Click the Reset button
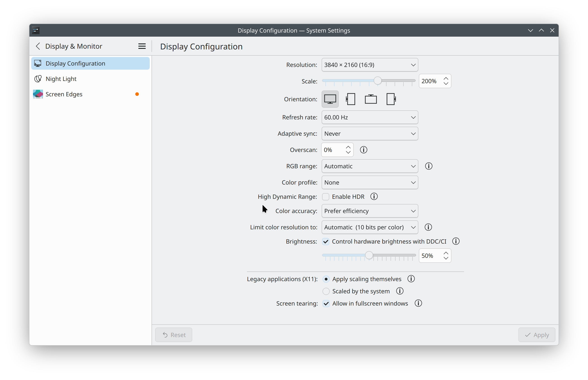Viewport: 588px width, 380px height. 174,335
